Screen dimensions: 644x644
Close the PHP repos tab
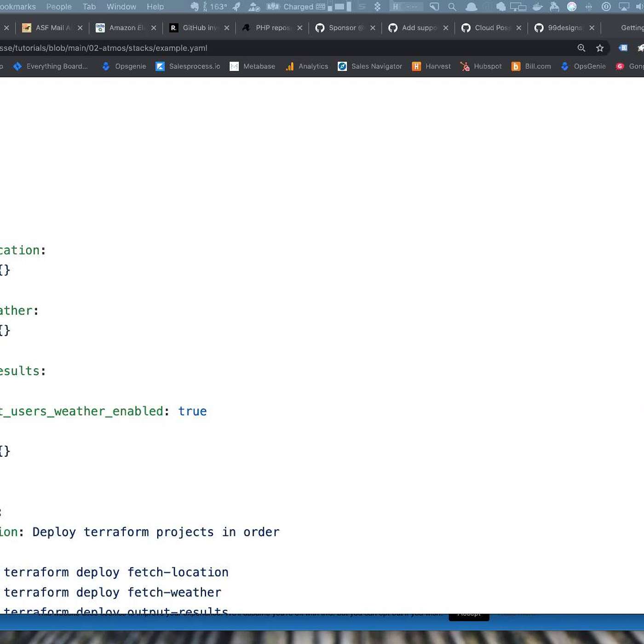pos(300,28)
